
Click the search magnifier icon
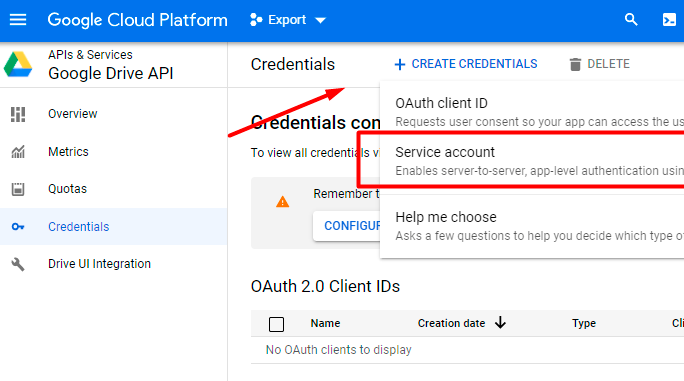tap(631, 20)
